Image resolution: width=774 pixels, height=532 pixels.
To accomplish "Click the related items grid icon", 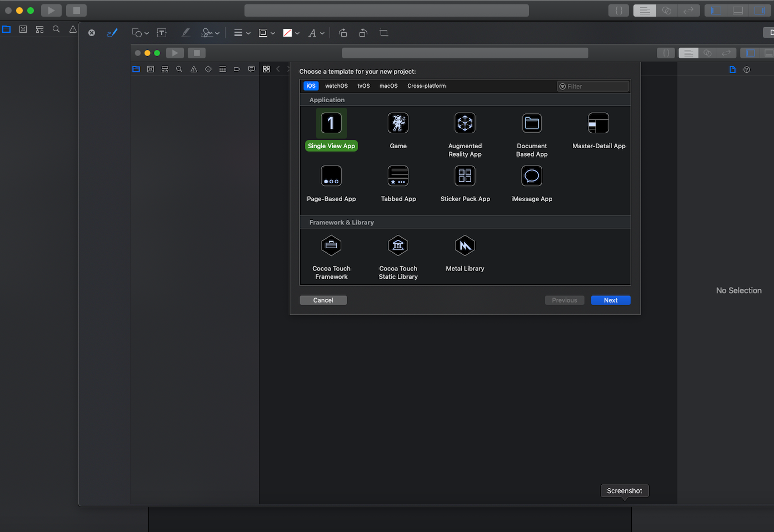I will click(x=266, y=69).
